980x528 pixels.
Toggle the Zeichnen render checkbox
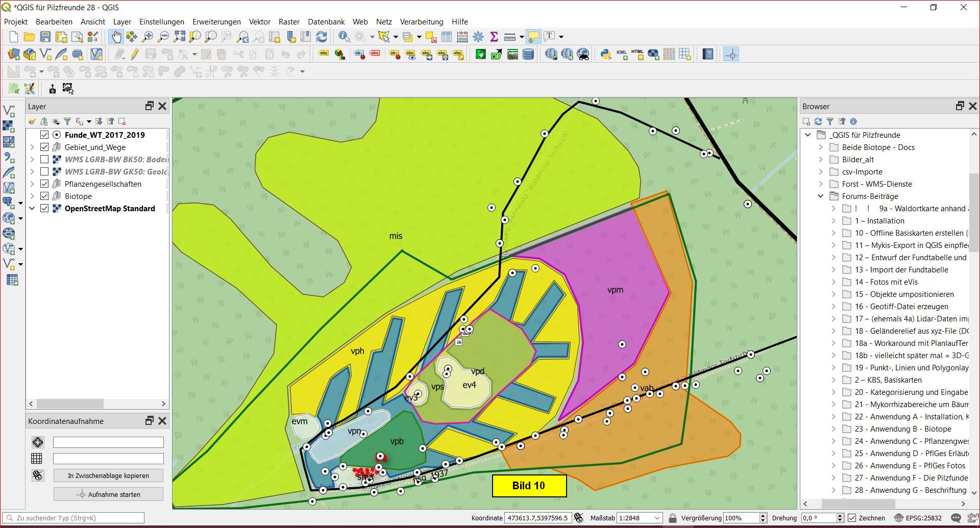tap(852, 518)
